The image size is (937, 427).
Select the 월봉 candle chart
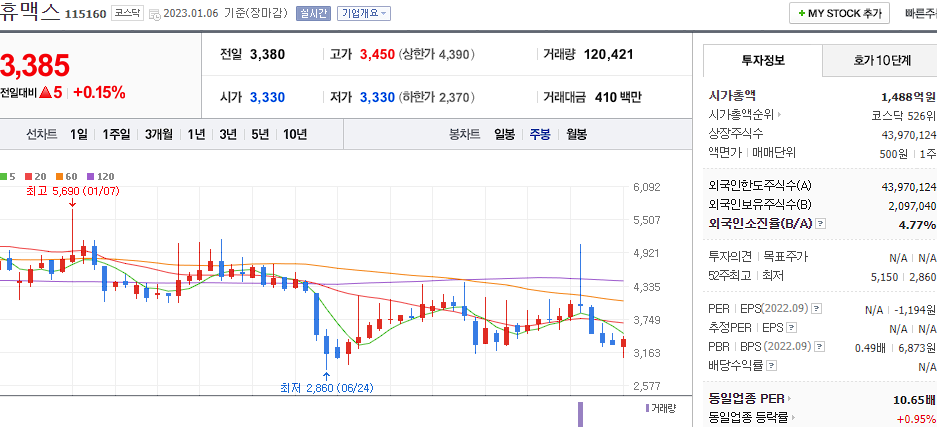577,134
